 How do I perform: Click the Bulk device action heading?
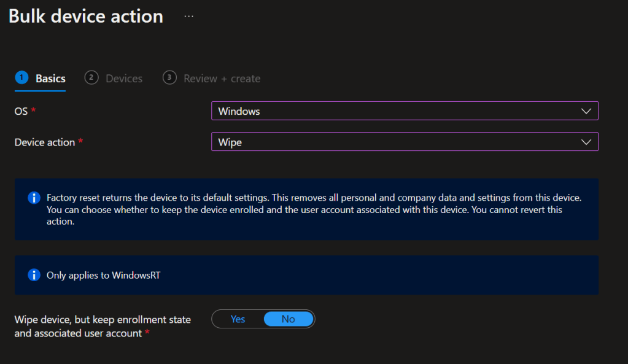(85, 16)
